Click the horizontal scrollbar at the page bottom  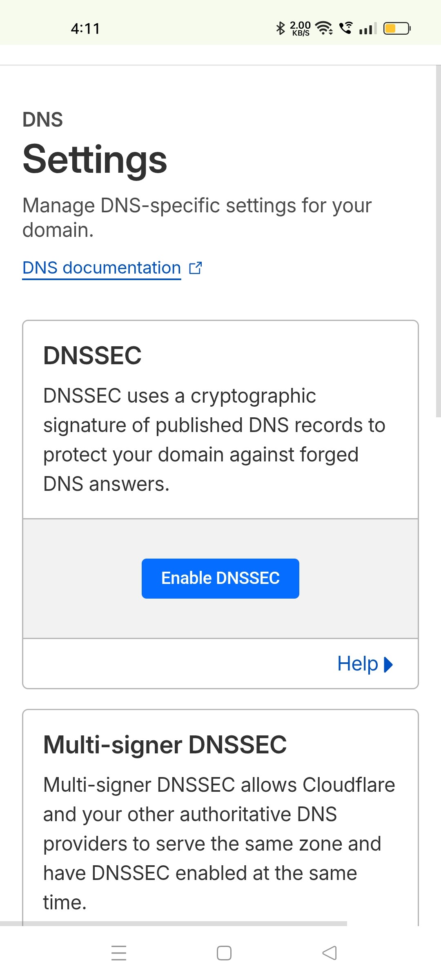coord(174,923)
